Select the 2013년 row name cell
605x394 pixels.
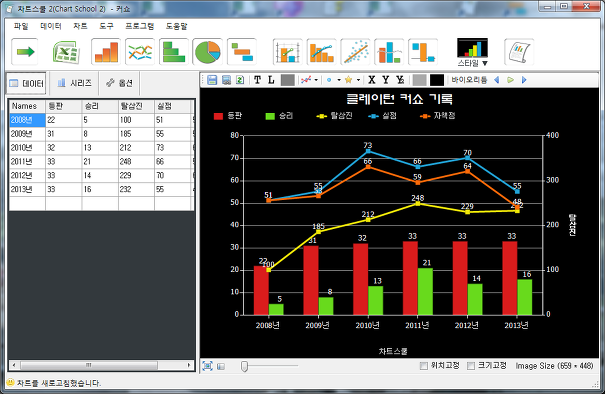[27, 189]
